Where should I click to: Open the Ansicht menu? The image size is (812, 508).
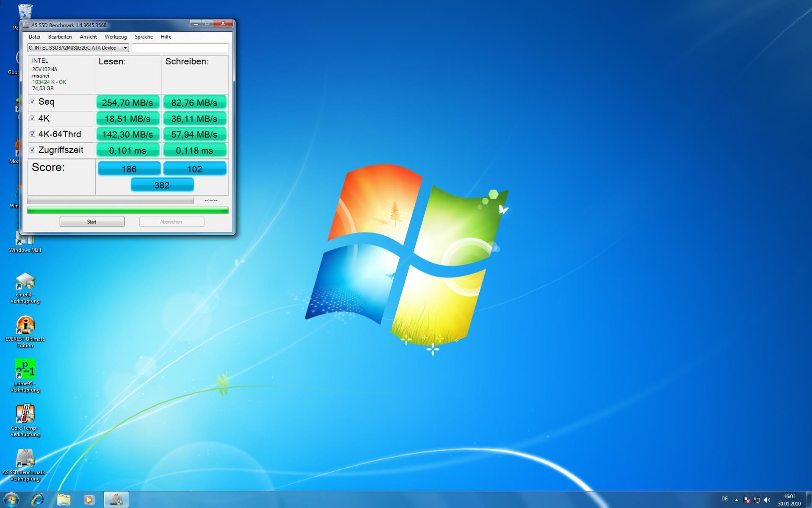tap(88, 37)
